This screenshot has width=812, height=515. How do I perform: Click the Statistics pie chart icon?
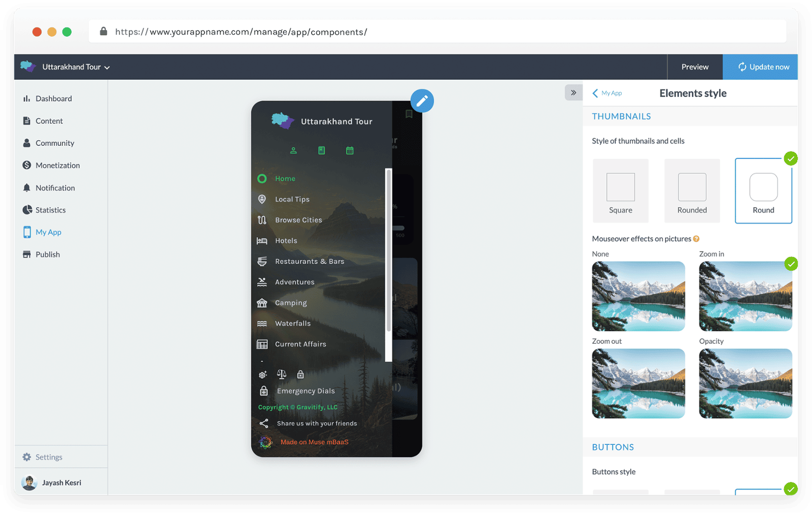point(27,210)
